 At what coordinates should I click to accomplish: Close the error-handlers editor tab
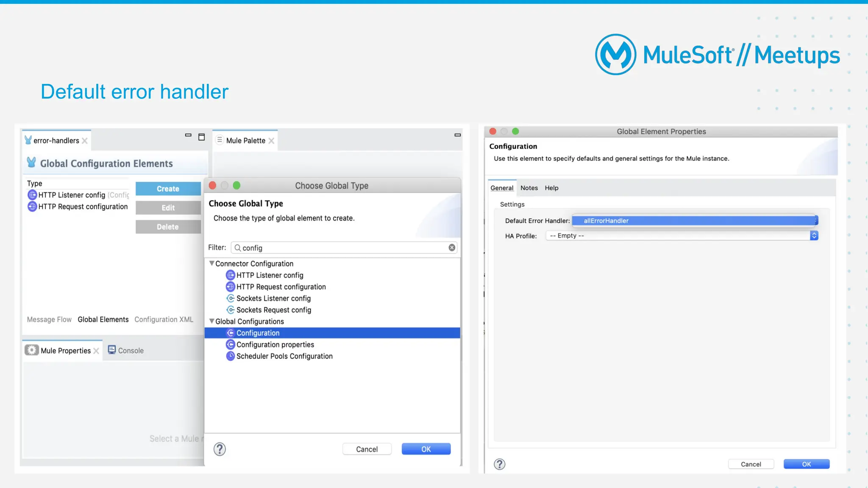tap(85, 141)
